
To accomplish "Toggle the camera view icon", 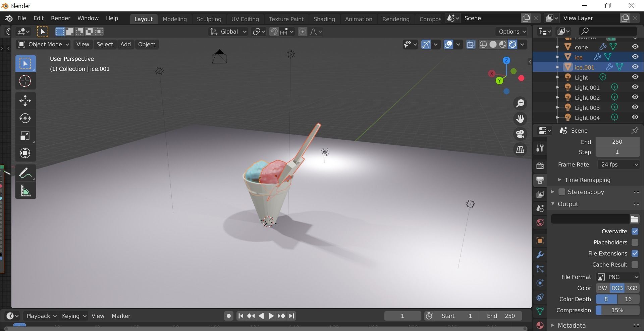I will coord(520,134).
